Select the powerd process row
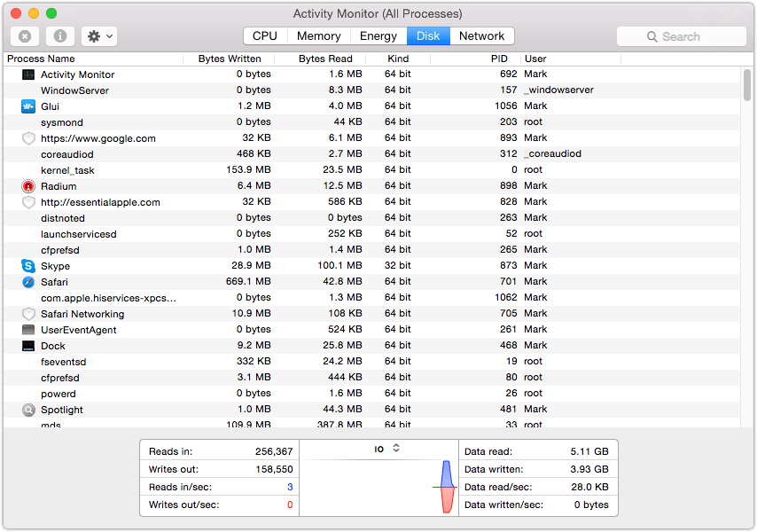The height and width of the screenshot is (532, 757). click(x=371, y=394)
